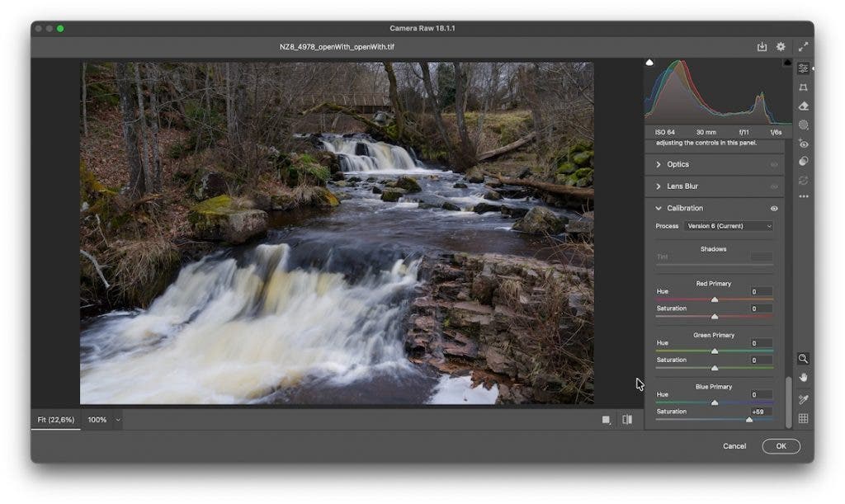Adjust the Red Primary Hue slider
The height and width of the screenshot is (504, 845).
coord(715,299)
